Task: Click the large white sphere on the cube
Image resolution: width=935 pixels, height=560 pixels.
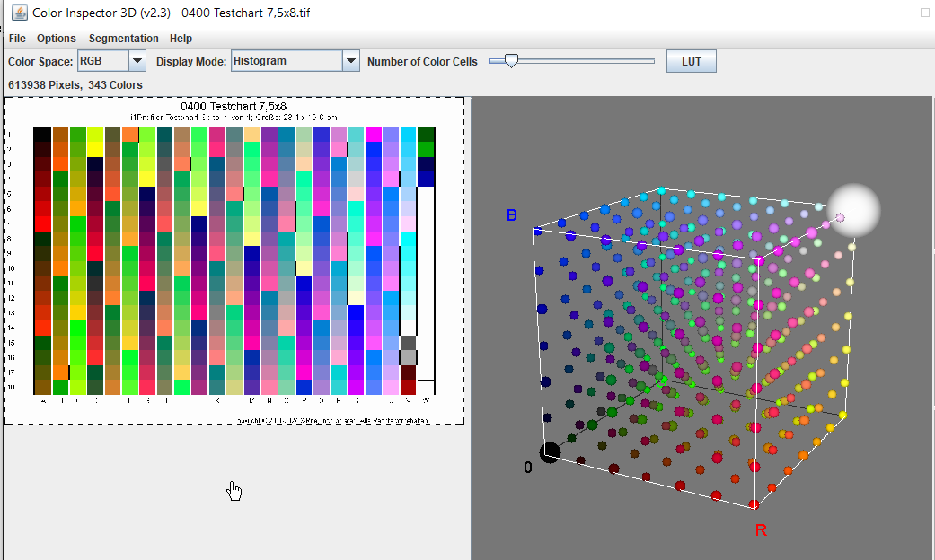Action: coord(854,210)
